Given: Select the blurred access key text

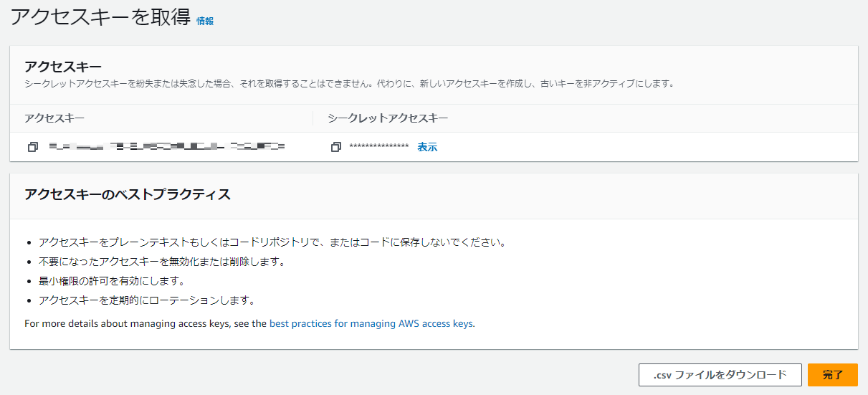Looking at the screenshot, I should (167, 147).
